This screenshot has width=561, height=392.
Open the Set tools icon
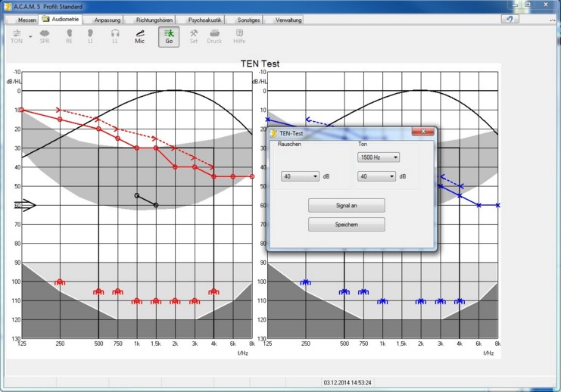(194, 37)
